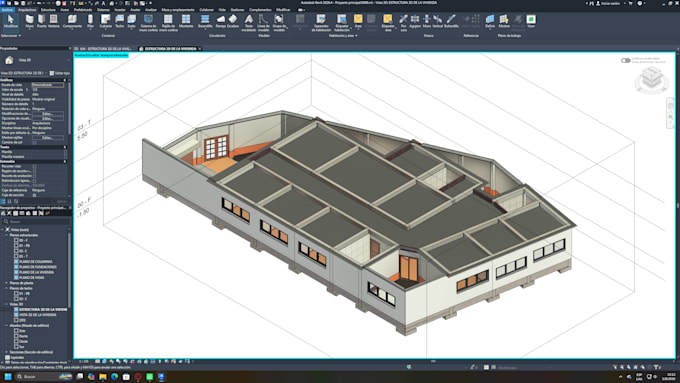Pick the Rampa ramp tool

pyautogui.click(x=221, y=21)
